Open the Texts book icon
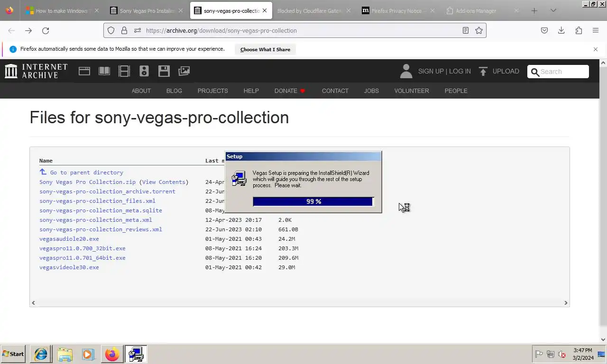Screen dimensions: 607x364 click(x=104, y=71)
